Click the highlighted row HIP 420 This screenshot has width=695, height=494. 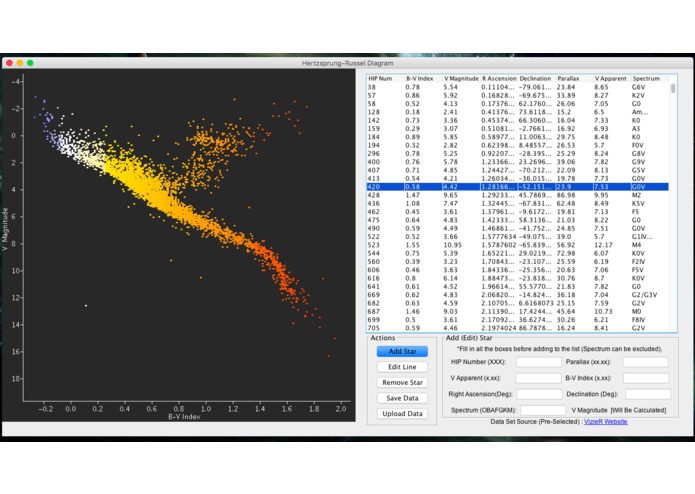point(518,187)
